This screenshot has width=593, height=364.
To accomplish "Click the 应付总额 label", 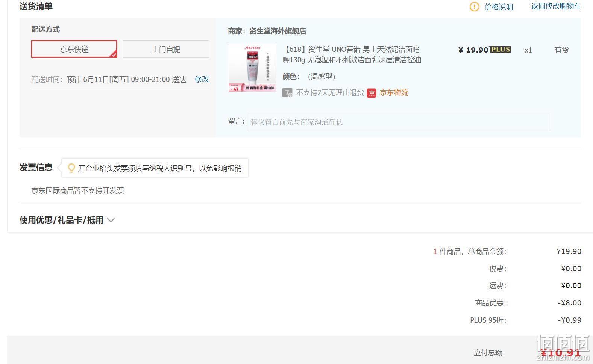I will pos(489,353).
